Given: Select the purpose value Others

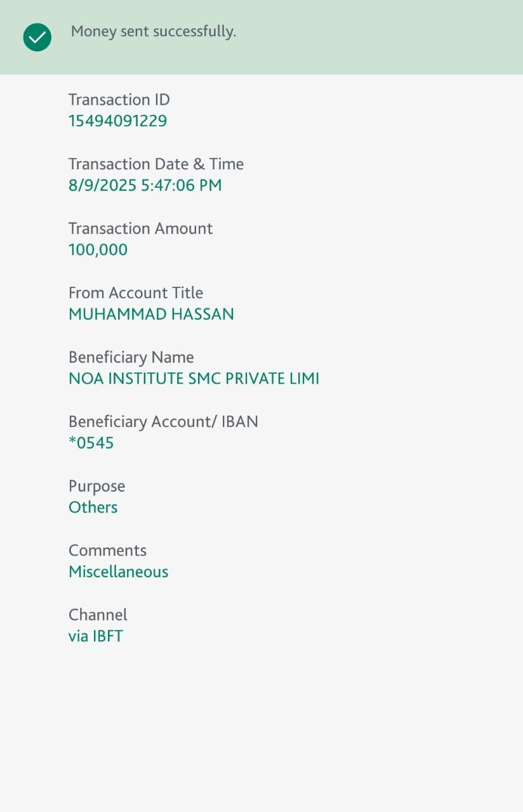Looking at the screenshot, I should 93,507.
